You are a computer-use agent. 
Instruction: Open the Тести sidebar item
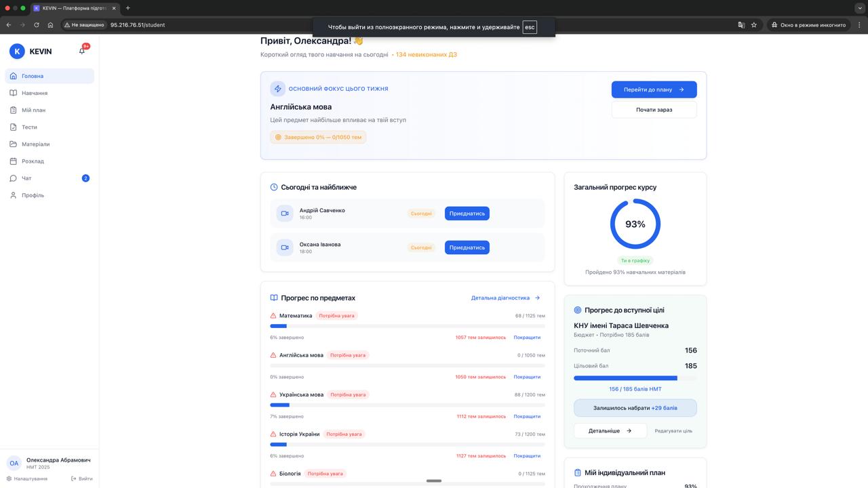click(x=29, y=127)
